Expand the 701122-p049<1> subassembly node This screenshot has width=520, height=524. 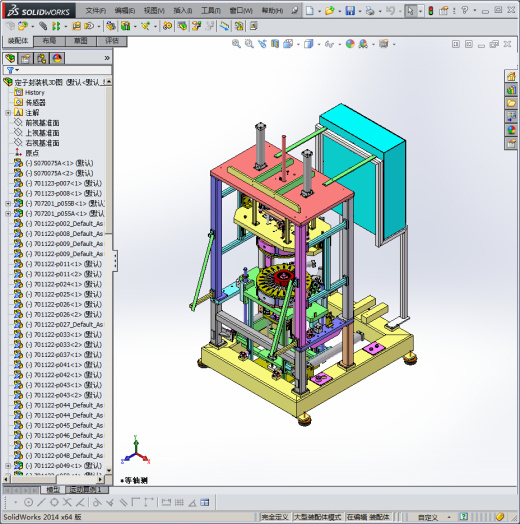tap(8, 466)
